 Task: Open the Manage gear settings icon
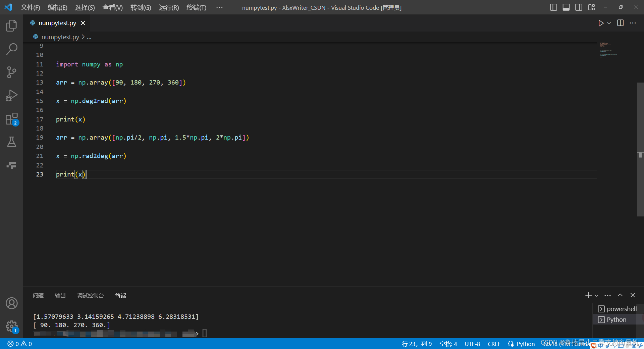point(11,326)
